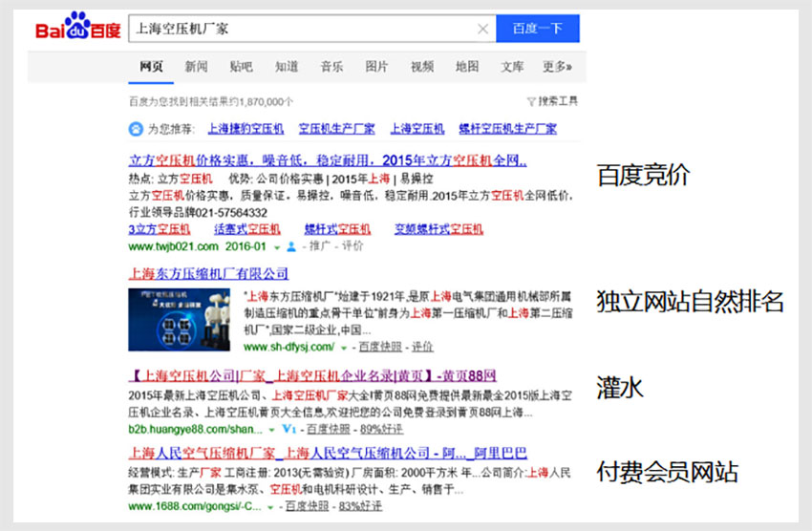Open the 地图 tab
This screenshot has width=812, height=531.
pos(467,67)
